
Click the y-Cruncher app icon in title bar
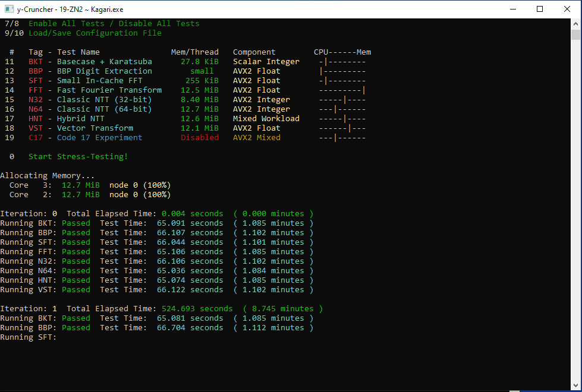click(10, 9)
